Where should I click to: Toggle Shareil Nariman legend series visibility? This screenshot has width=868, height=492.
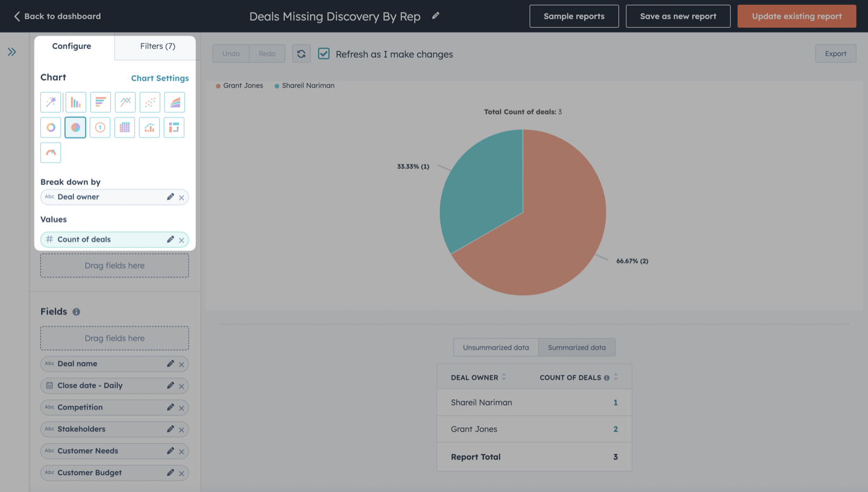point(304,86)
